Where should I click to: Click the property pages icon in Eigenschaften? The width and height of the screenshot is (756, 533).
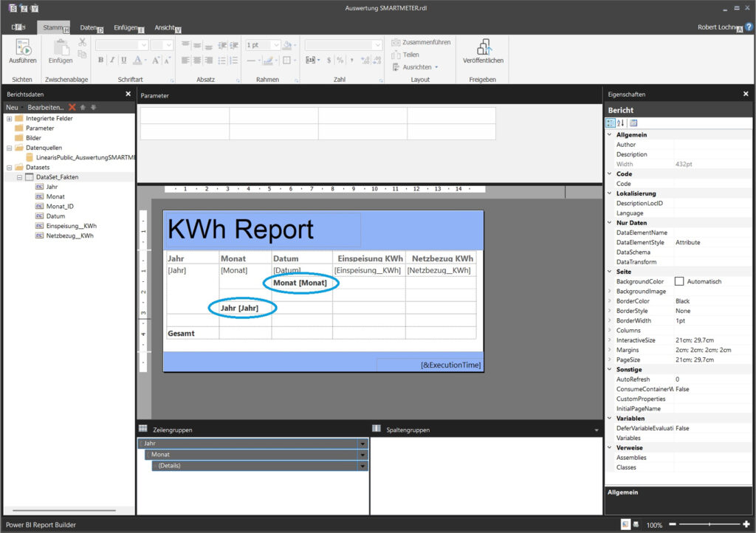633,123
